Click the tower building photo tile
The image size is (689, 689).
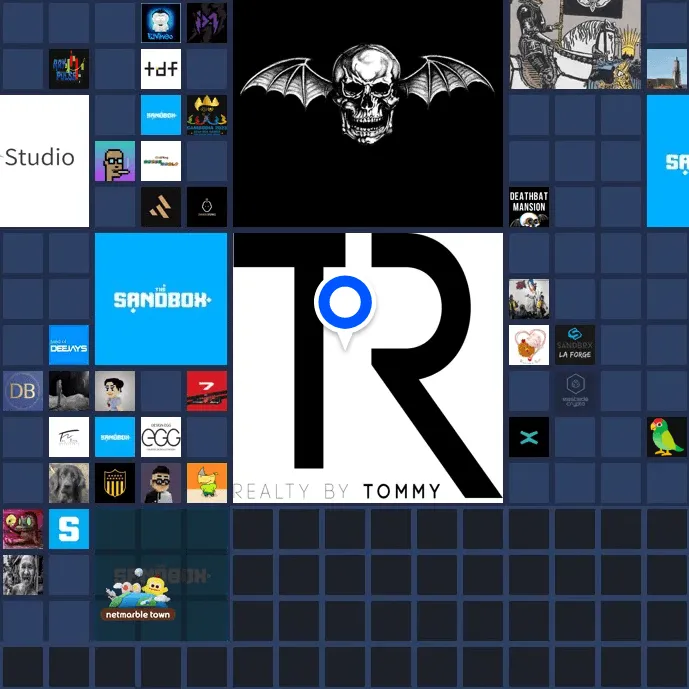pos(667,69)
